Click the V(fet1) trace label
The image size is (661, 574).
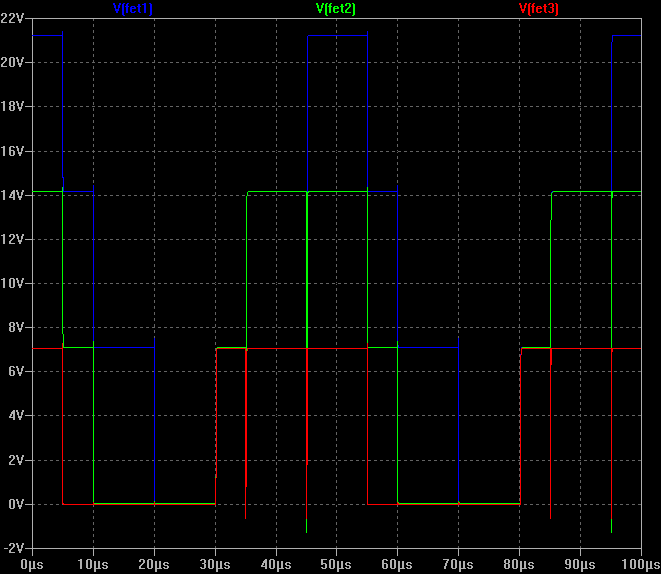[133, 8]
